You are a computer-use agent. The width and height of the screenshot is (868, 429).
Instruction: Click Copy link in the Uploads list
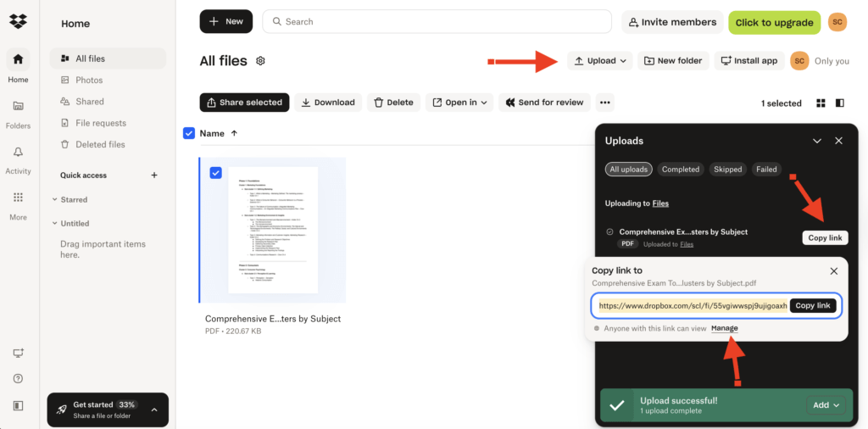(825, 238)
